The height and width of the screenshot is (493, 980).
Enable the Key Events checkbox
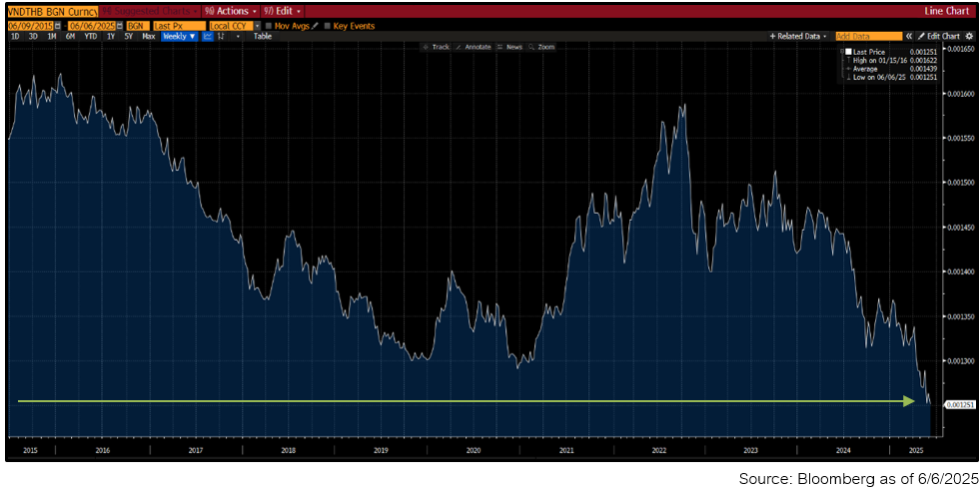pos(328,25)
